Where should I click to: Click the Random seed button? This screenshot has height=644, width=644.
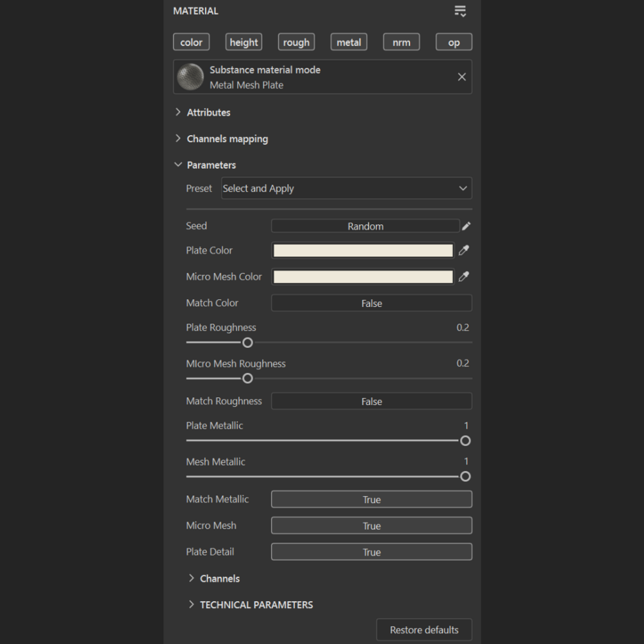(x=365, y=226)
